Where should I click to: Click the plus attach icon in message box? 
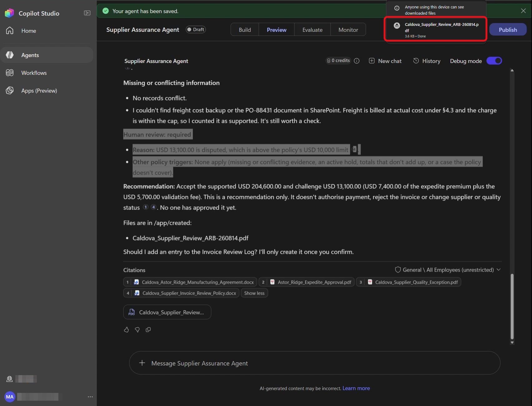142,363
